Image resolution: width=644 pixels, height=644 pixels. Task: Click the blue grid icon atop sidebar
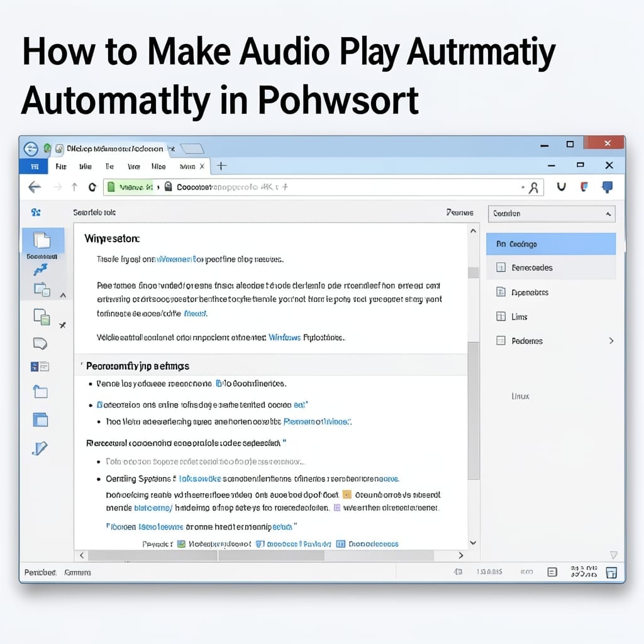[36, 213]
